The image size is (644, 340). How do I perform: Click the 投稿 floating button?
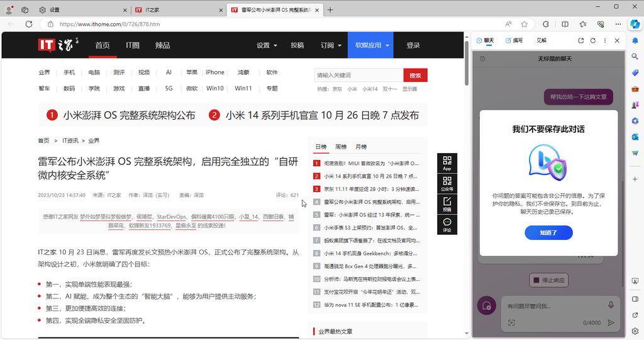coord(447,204)
